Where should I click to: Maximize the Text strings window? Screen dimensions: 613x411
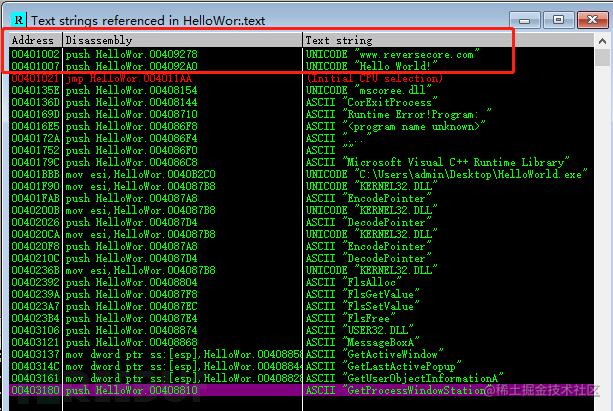pos(558,20)
